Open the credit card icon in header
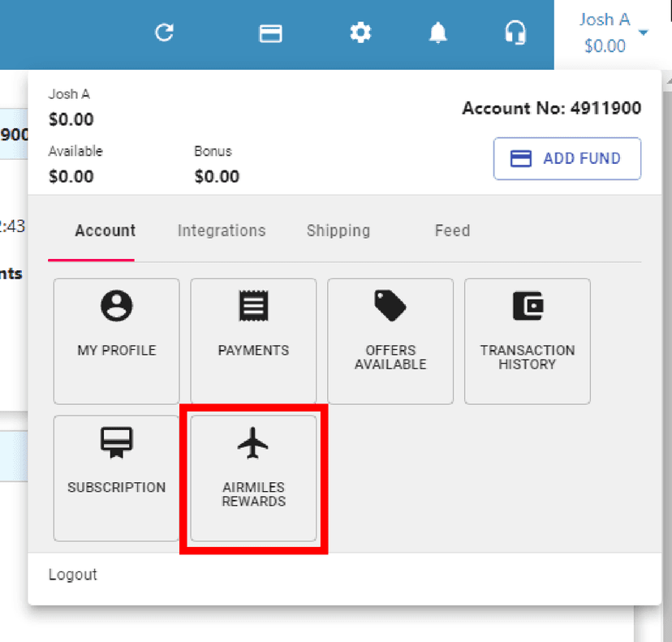Image resolution: width=672 pixels, height=642 pixels. click(x=270, y=33)
